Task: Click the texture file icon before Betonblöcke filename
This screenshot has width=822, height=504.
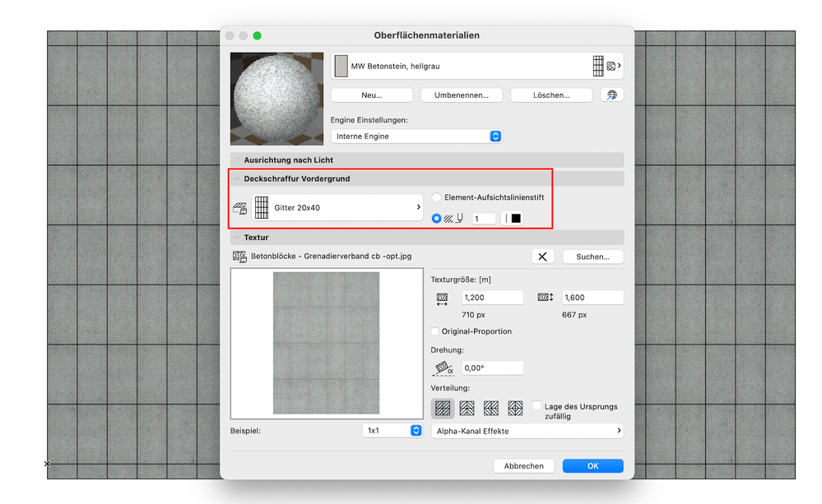Action: click(239, 257)
